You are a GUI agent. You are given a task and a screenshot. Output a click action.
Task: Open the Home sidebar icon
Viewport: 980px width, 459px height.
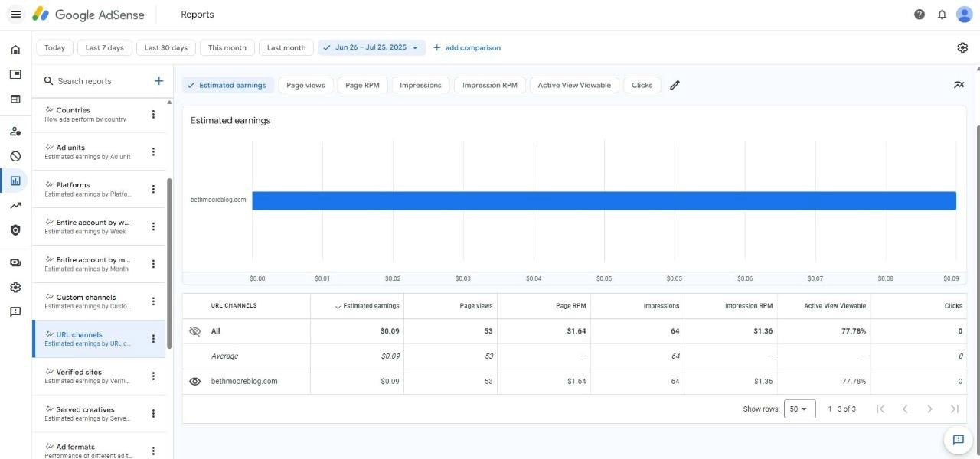pyautogui.click(x=15, y=50)
